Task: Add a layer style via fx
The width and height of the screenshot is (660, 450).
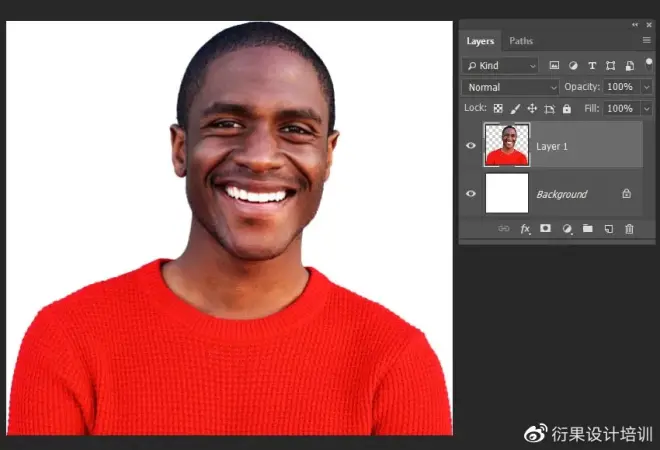Action: click(525, 229)
